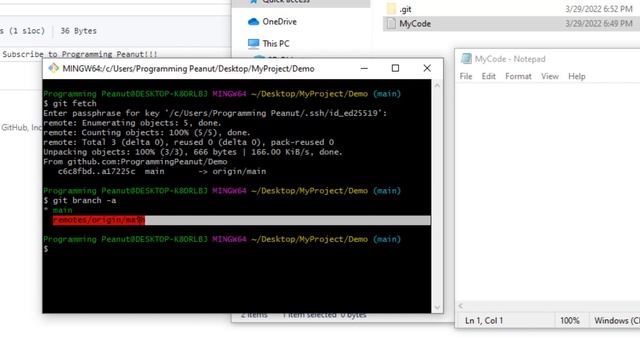
Task: Click the 'Subscribe to Programming Peanut!!!' text
Action: click(80, 54)
